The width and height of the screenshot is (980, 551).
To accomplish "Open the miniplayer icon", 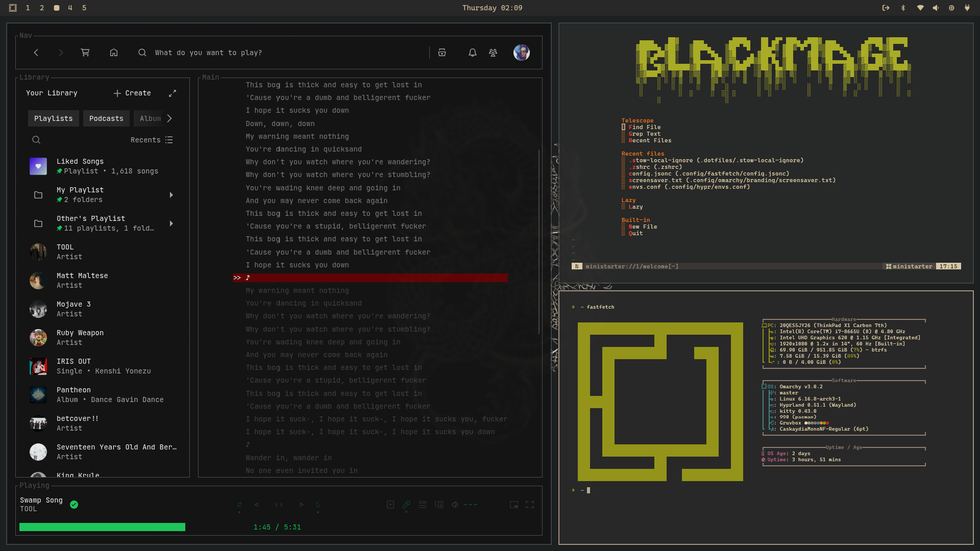I will pyautogui.click(x=514, y=505).
